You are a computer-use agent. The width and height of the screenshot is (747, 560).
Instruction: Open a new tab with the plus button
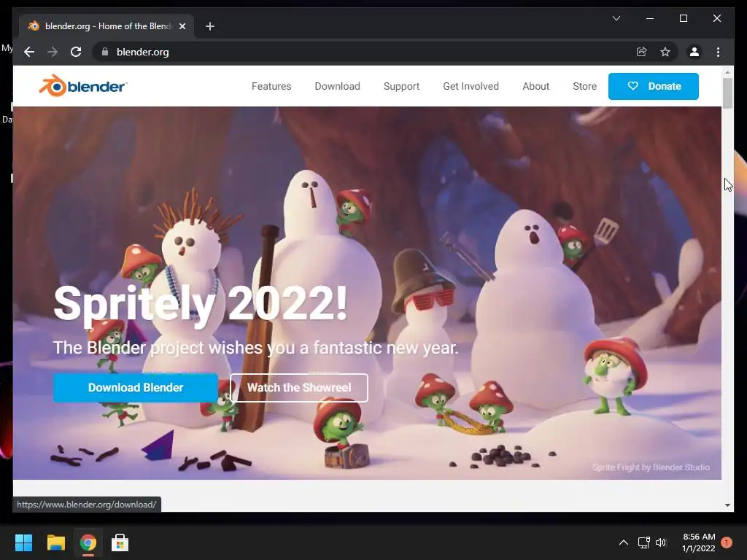click(210, 26)
